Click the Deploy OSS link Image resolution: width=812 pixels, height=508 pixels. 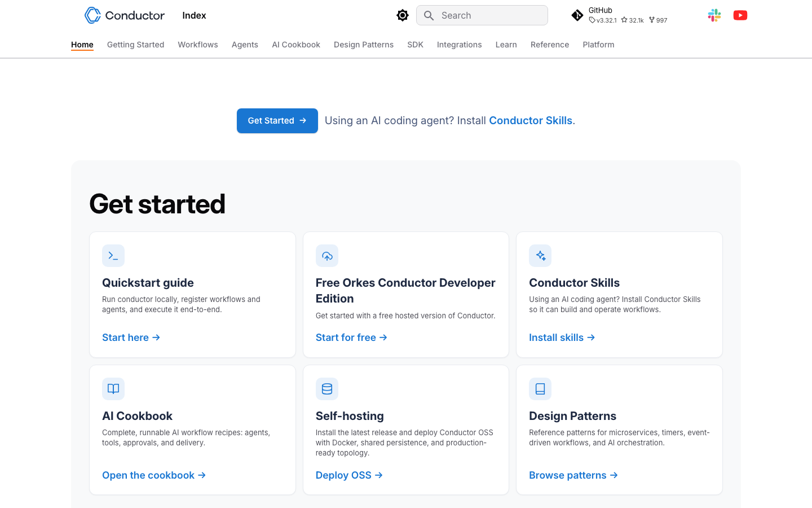pos(349,475)
